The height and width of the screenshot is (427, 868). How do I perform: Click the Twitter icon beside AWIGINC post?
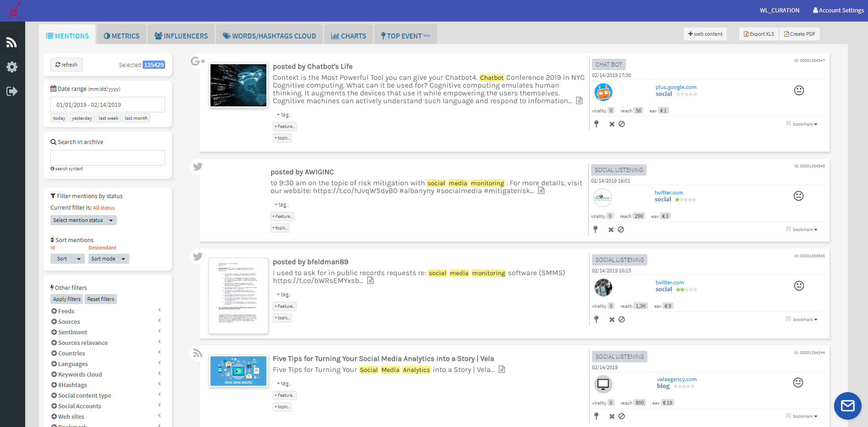pyautogui.click(x=198, y=166)
